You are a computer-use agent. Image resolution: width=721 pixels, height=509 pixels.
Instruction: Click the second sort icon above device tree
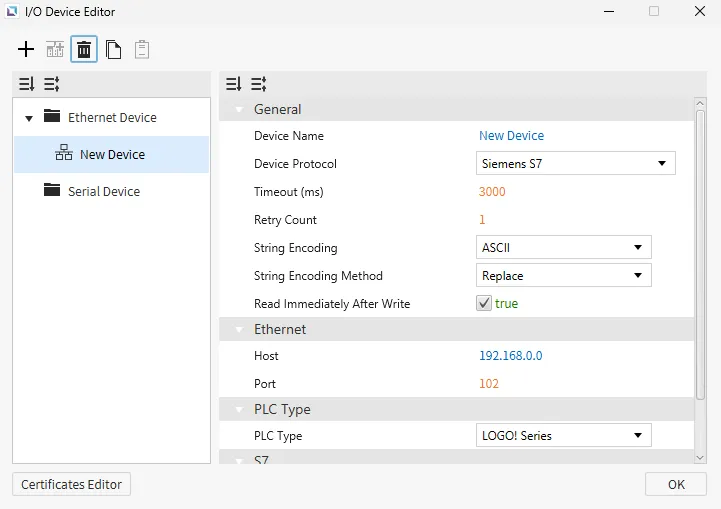click(x=51, y=84)
